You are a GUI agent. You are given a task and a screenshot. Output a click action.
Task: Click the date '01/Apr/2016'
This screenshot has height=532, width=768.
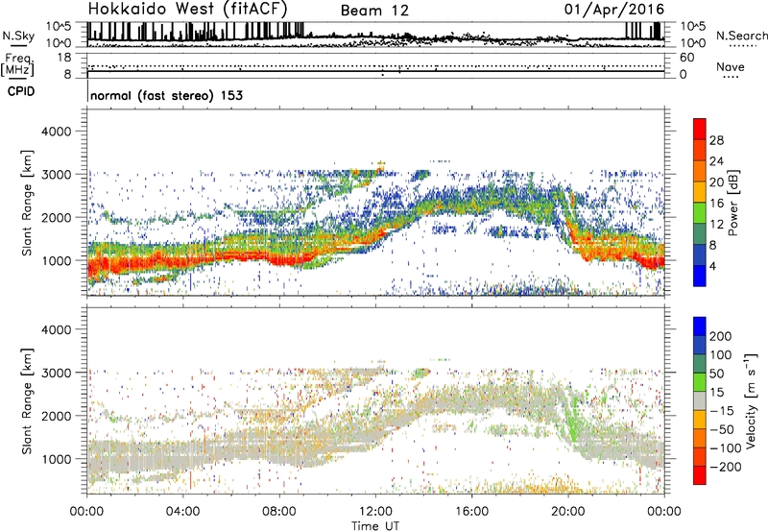click(x=614, y=10)
